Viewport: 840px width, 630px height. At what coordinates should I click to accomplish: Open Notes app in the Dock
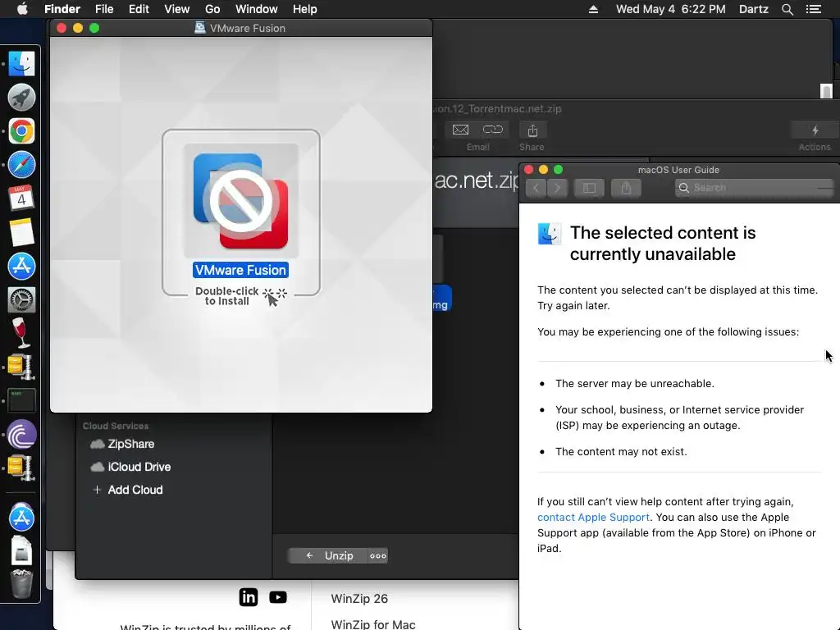(x=21, y=232)
